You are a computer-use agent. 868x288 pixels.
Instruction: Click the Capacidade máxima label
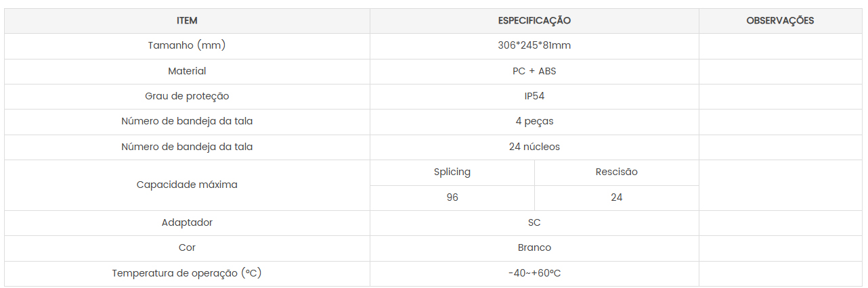187,185
